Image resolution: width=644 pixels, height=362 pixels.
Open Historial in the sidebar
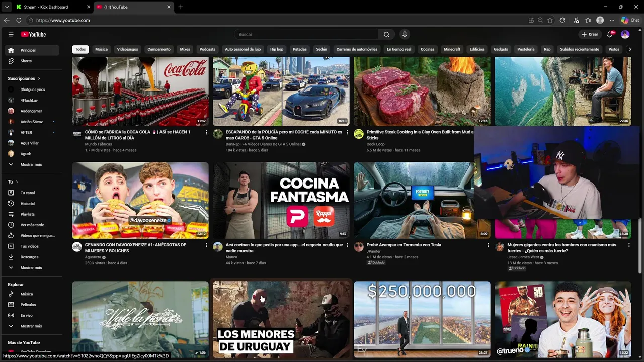(32, 204)
